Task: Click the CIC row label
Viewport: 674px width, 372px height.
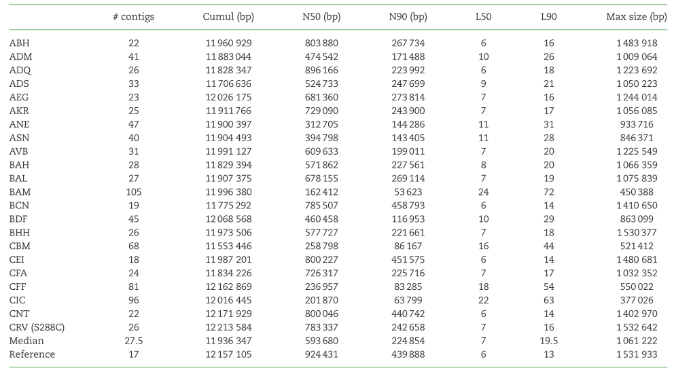Action: click(17, 300)
